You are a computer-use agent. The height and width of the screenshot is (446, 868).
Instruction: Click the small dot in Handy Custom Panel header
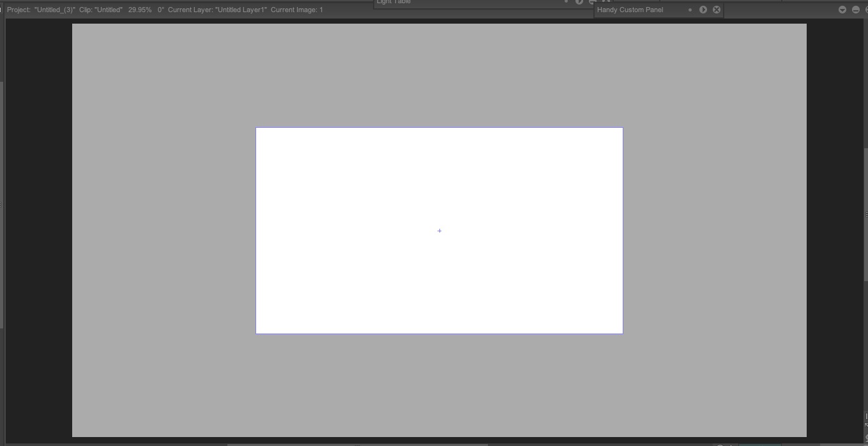[690, 10]
